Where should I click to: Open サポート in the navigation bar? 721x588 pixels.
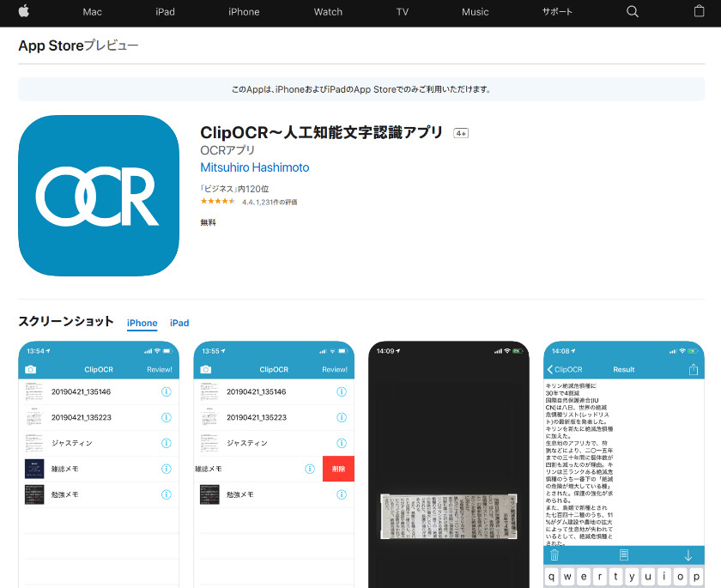[x=557, y=12]
